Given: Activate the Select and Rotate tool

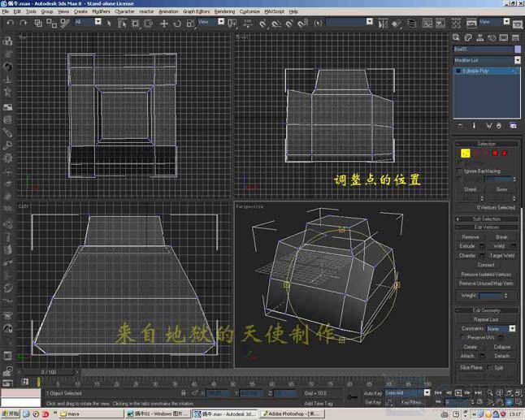Looking at the screenshot, I should coord(177,24).
